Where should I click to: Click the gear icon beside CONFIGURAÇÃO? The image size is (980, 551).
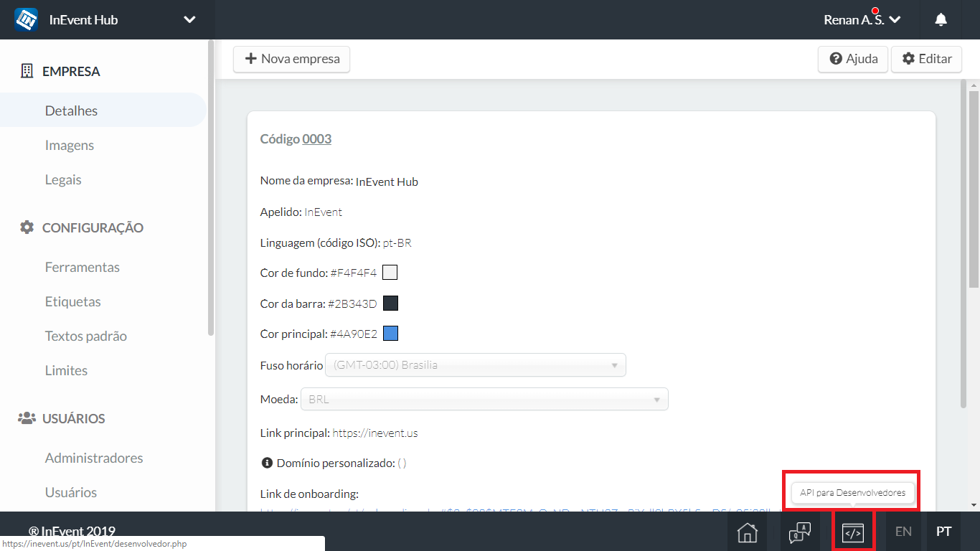27,227
